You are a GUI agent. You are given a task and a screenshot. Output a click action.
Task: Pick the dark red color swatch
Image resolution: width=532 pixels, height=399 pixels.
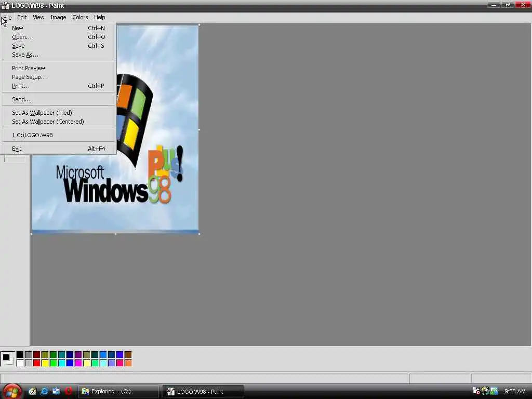click(37, 354)
